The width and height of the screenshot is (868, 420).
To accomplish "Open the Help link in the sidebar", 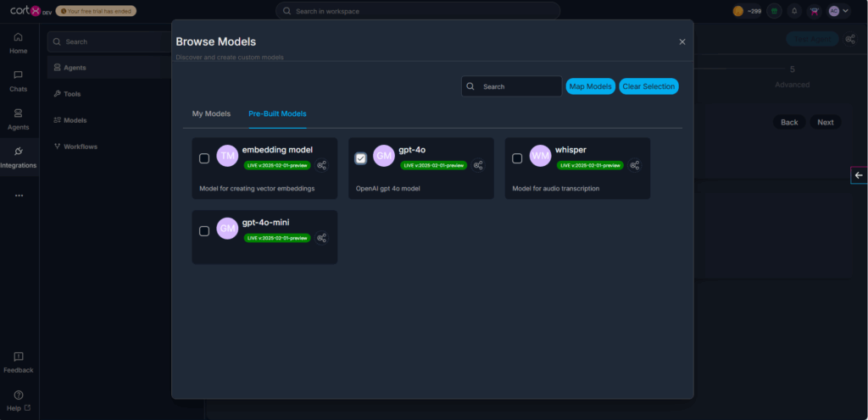I will coord(19,401).
